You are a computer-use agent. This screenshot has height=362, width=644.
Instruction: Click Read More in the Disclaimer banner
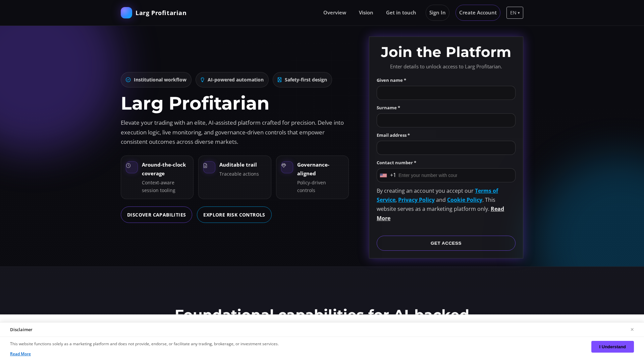point(20,354)
